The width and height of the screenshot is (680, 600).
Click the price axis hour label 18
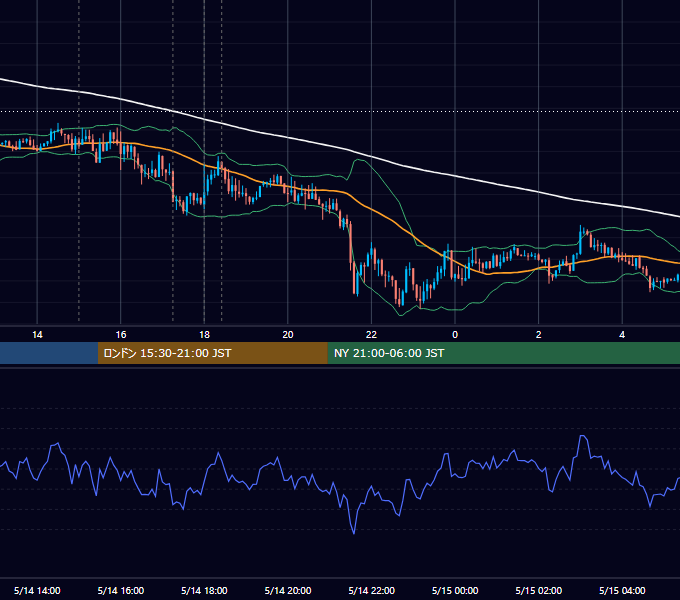point(204,335)
